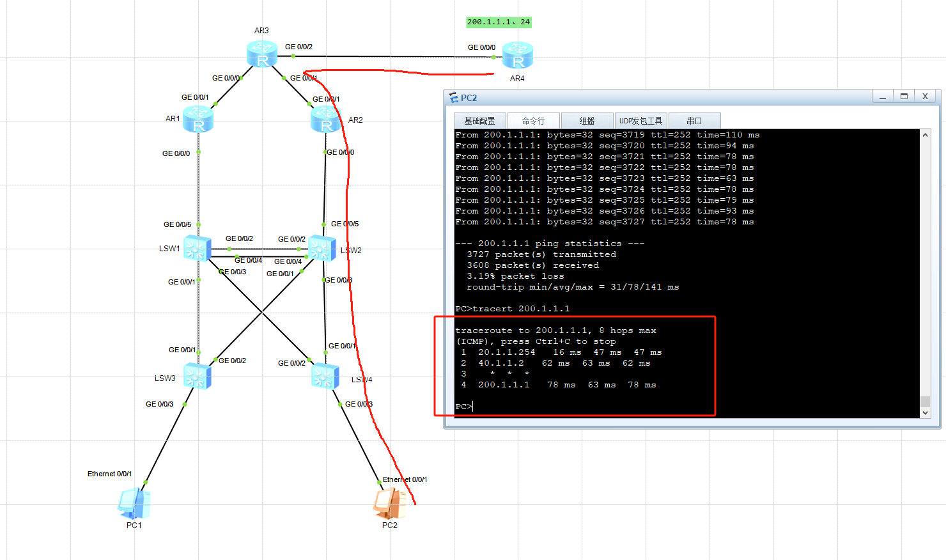Select the AR4 router icon
Image resolution: width=946 pixels, height=560 pixels.
518,56
